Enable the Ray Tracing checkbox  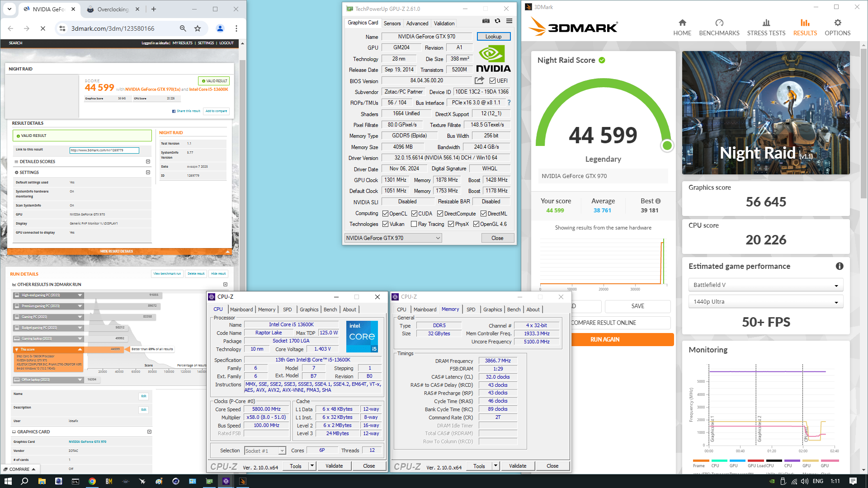414,224
